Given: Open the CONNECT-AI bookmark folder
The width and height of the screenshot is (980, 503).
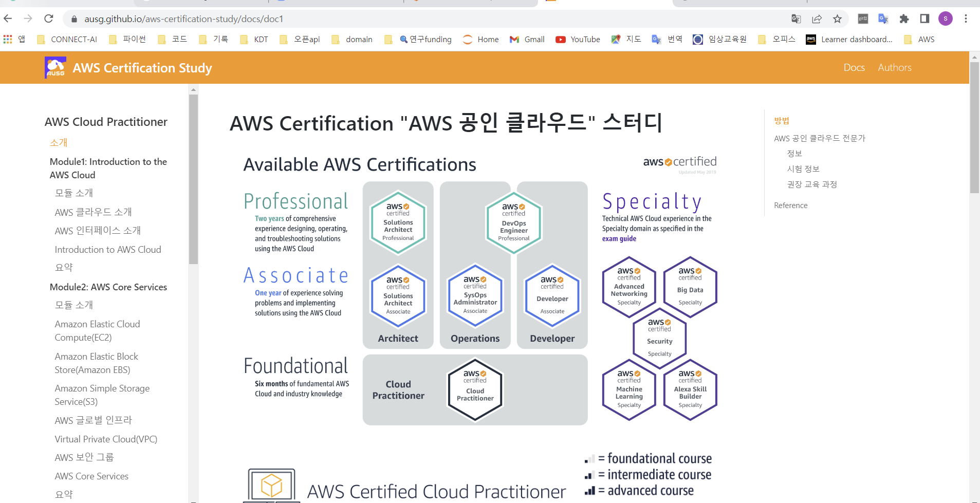Looking at the screenshot, I should coord(67,39).
